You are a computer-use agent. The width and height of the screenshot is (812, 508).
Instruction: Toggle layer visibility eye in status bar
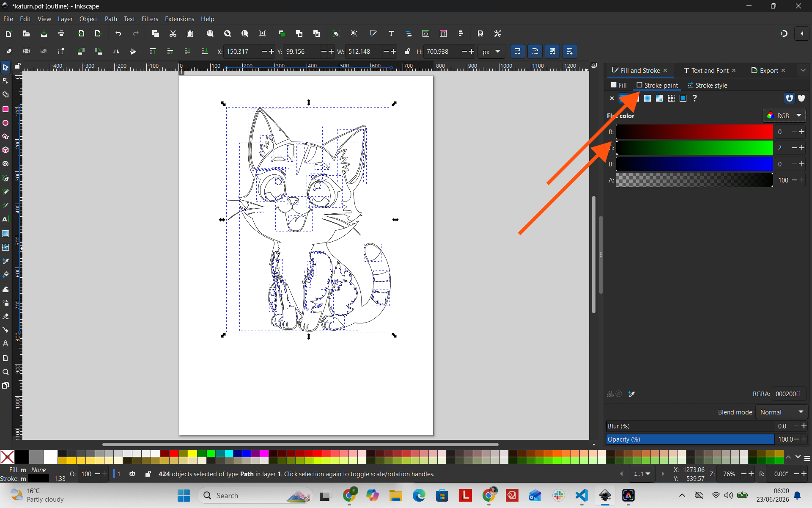pos(132,474)
